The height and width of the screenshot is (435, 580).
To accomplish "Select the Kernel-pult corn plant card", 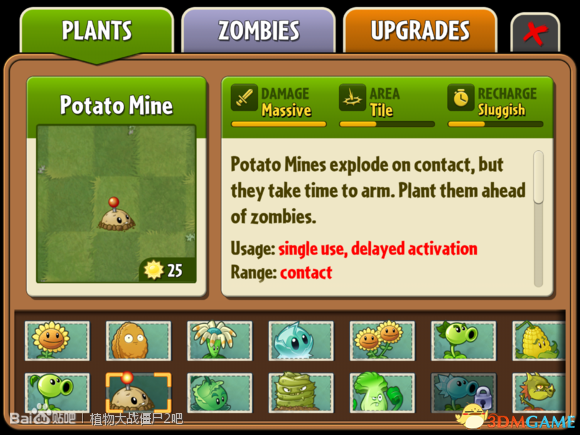I will pyautogui.click(x=539, y=340).
